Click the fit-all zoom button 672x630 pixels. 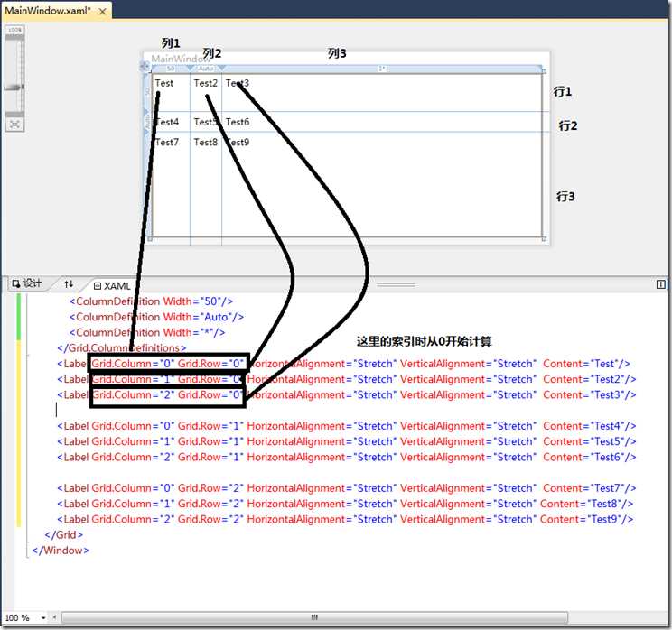(x=14, y=125)
